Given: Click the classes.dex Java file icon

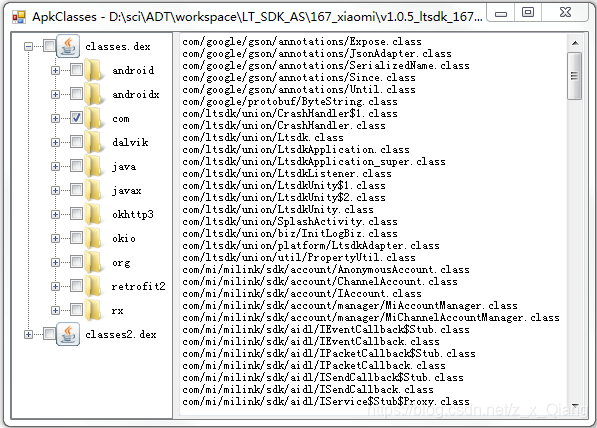Looking at the screenshot, I should [x=68, y=46].
